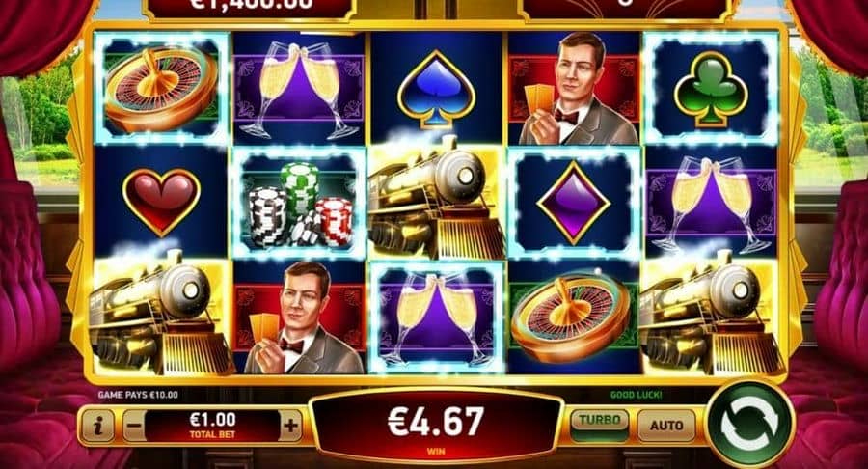Image resolution: width=868 pixels, height=469 pixels.
Task: Click the bottom-middle champagne glasses symbol
Action: click(x=436, y=317)
